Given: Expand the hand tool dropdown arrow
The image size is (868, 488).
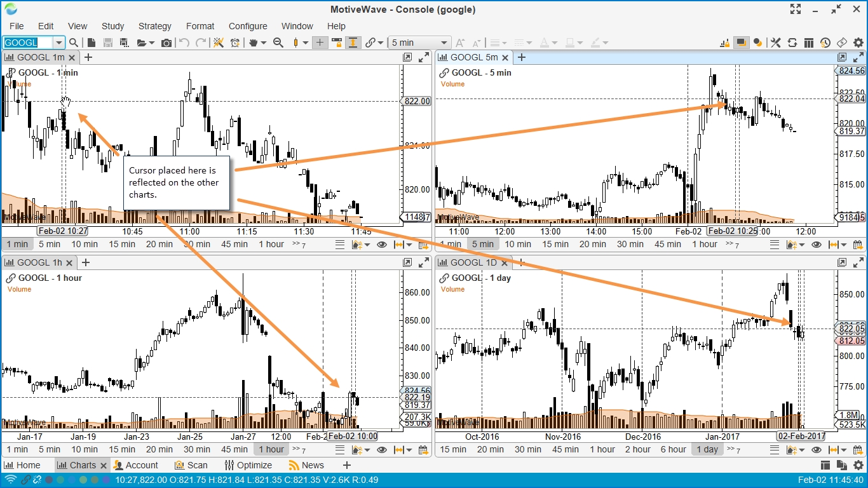Looking at the screenshot, I should point(262,43).
